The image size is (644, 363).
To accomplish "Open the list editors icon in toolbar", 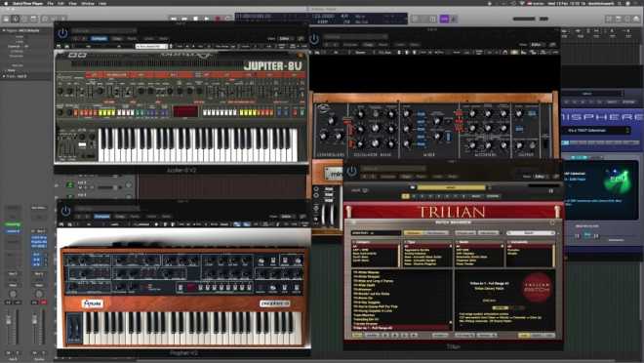I will pyautogui.click(x=609, y=19).
